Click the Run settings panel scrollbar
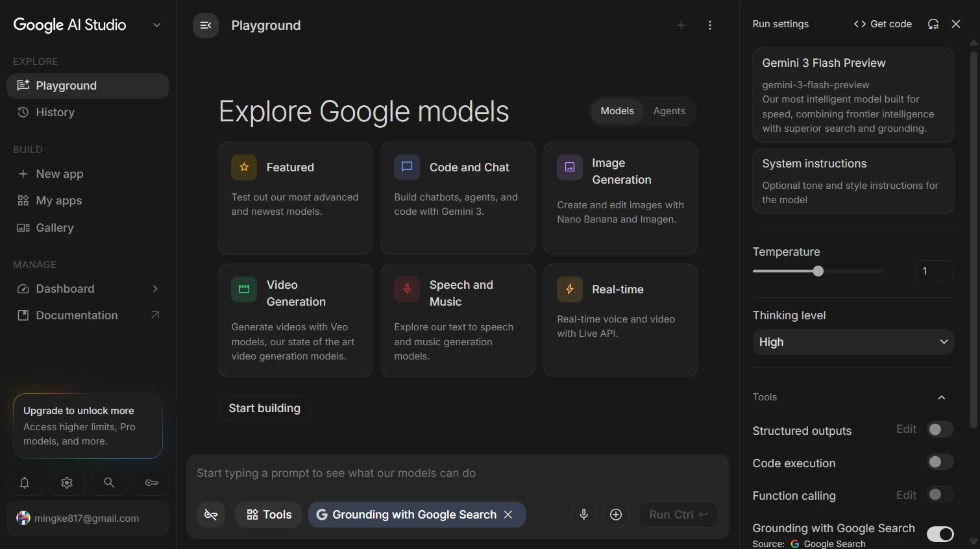Image resolution: width=980 pixels, height=549 pixels. [x=974, y=240]
